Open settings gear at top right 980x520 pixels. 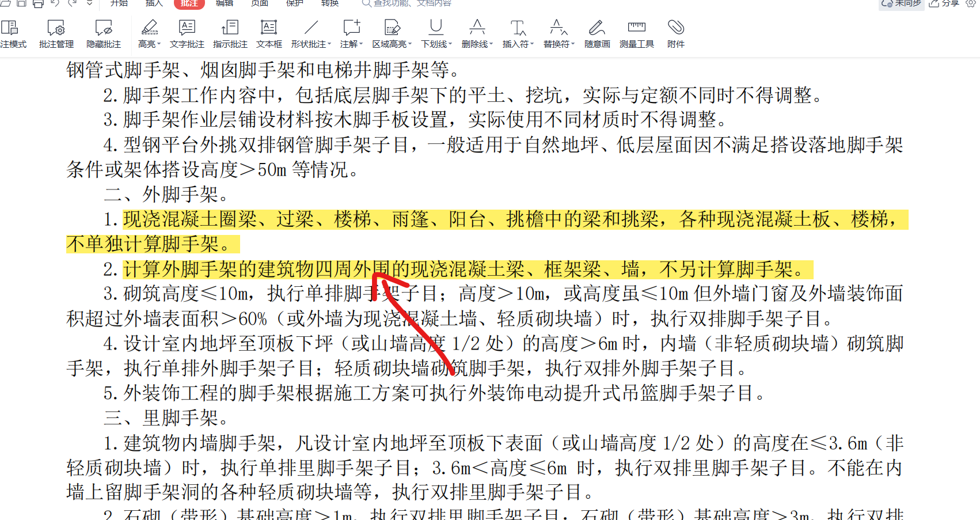pyautogui.click(x=971, y=3)
